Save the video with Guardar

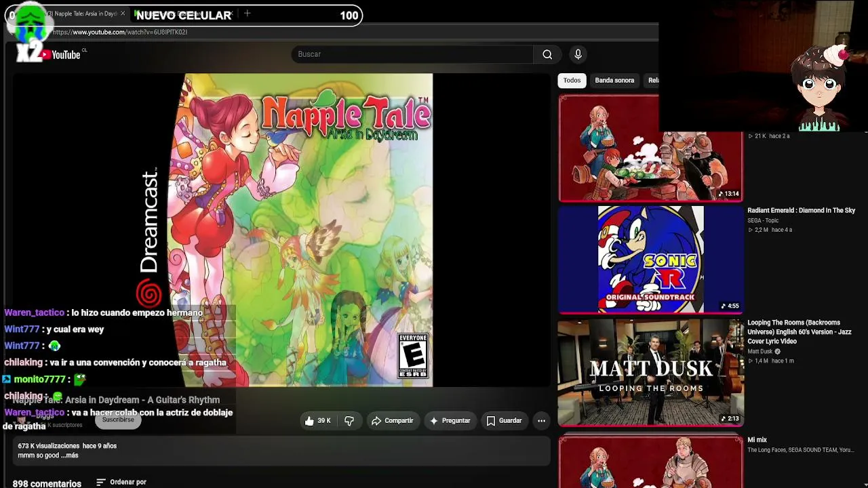(x=504, y=421)
